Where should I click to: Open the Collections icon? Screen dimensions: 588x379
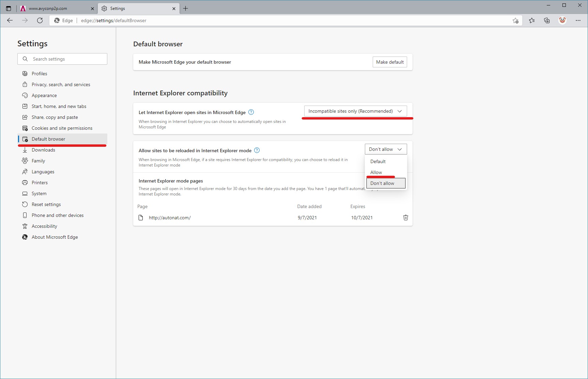click(547, 20)
